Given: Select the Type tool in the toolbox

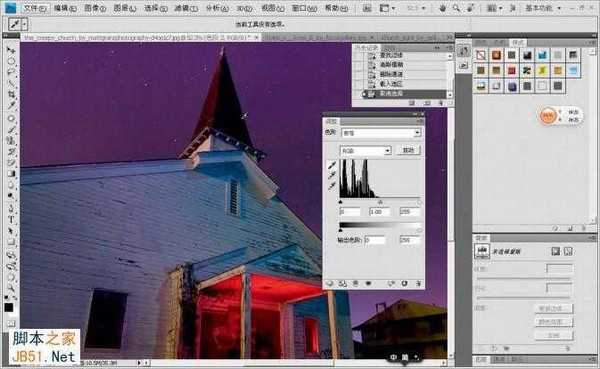Looking at the screenshot, I should 11,220.
